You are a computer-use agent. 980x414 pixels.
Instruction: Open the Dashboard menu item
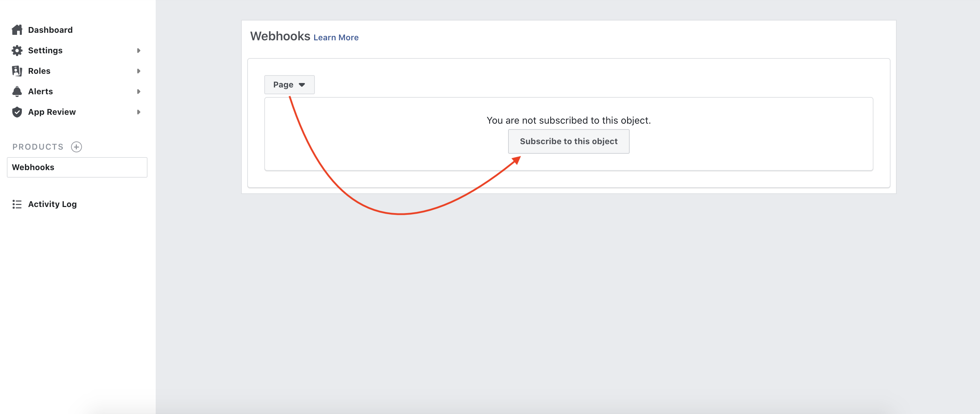click(x=50, y=30)
